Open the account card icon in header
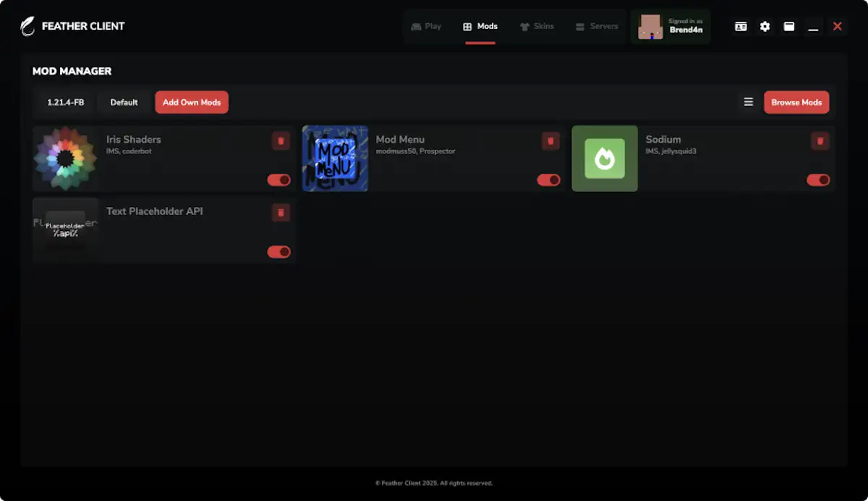The height and width of the screenshot is (501, 868). click(x=741, y=27)
